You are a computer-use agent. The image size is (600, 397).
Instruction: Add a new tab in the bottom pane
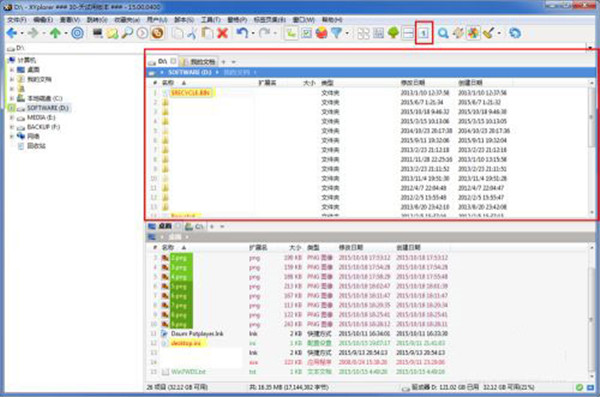pyautogui.click(x=212, y=227)
